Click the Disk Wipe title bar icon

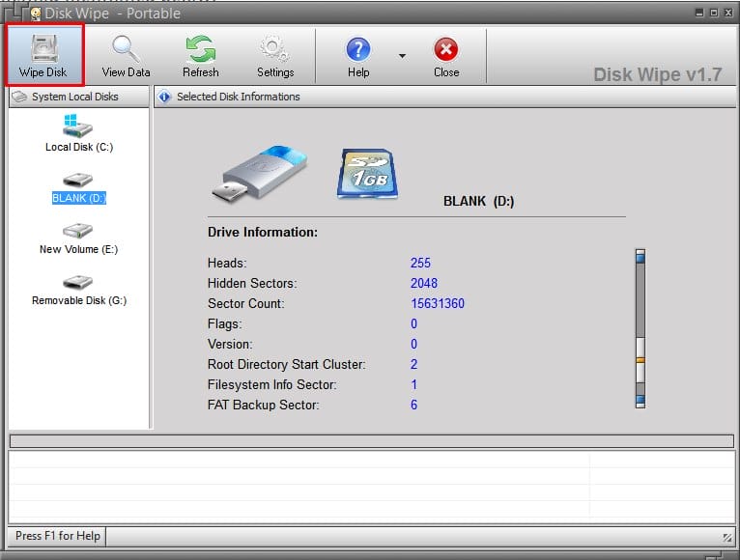pyautogui.click(x=36, y=14)
